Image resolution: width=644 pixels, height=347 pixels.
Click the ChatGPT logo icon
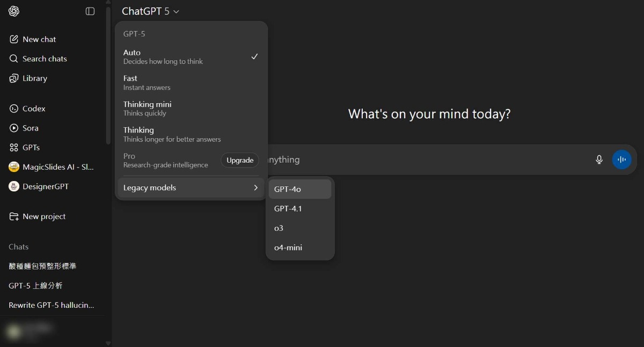point(14,11)
